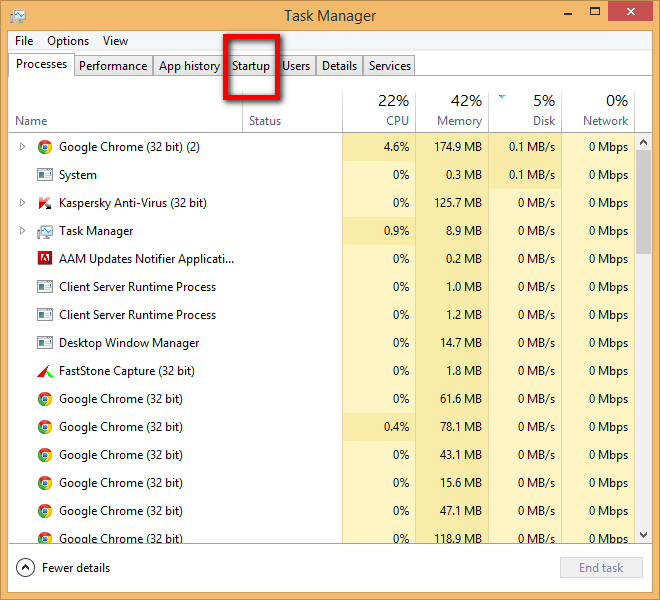The image size is (660, 600).
Task: Click the FastStone Capture icon
Action: coord(45,371)
